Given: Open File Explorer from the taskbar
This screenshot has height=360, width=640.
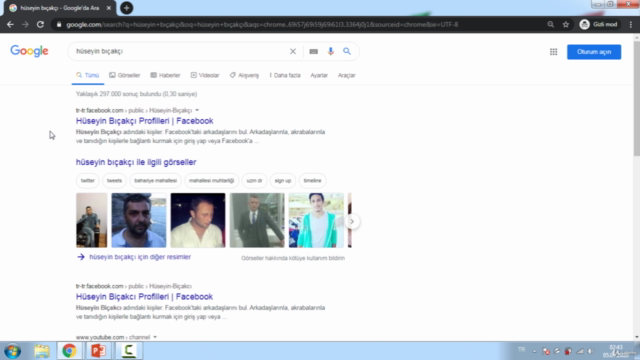Looking at the screenshot, I should point(42,351).
